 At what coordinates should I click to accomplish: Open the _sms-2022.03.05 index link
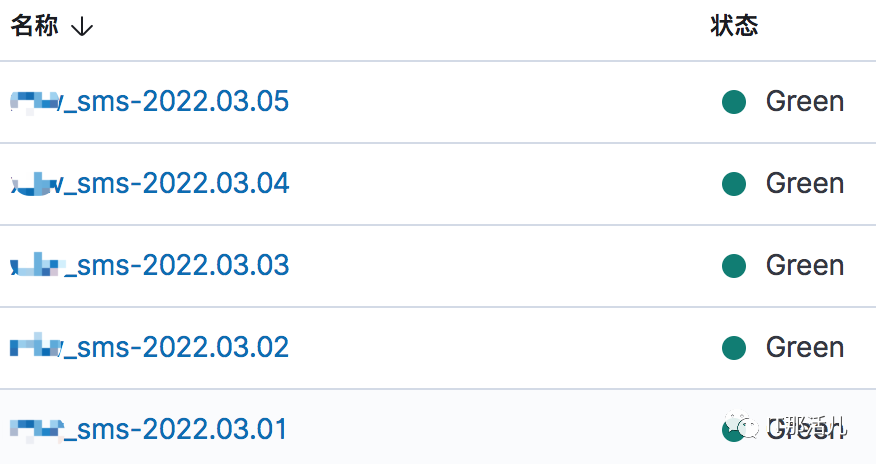150,102
